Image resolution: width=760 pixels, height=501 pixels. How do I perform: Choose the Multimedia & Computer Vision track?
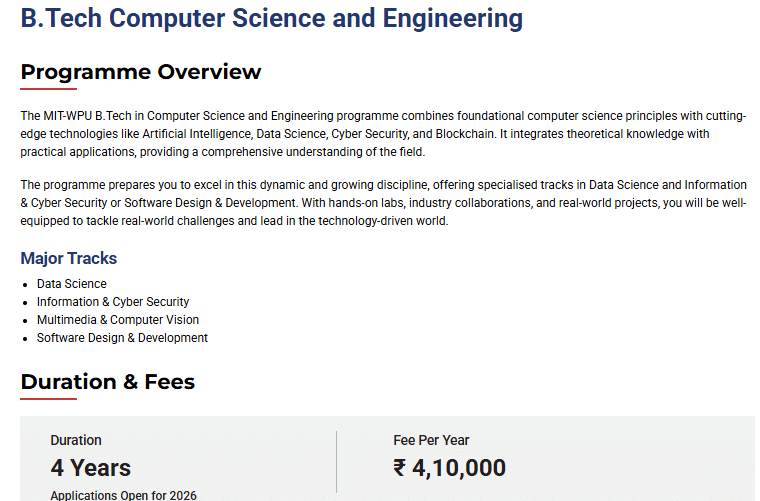(x=118, y=320)
